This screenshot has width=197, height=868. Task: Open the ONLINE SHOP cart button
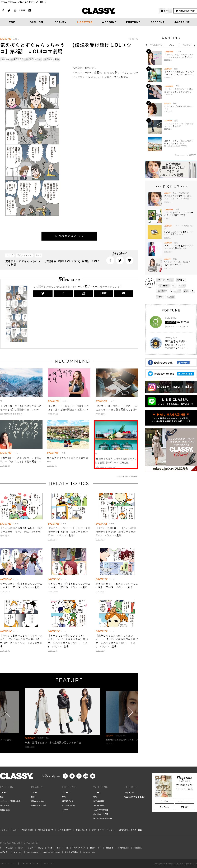click(185, 11)
